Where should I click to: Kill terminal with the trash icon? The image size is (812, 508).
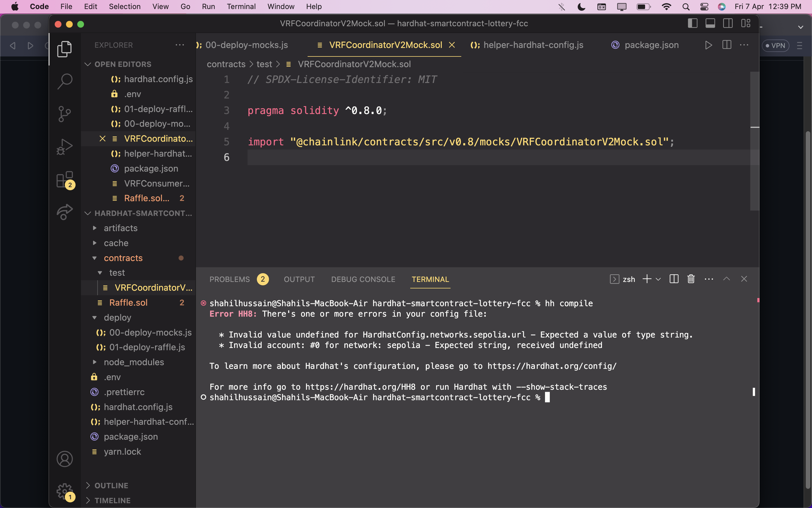pos(691,279)
